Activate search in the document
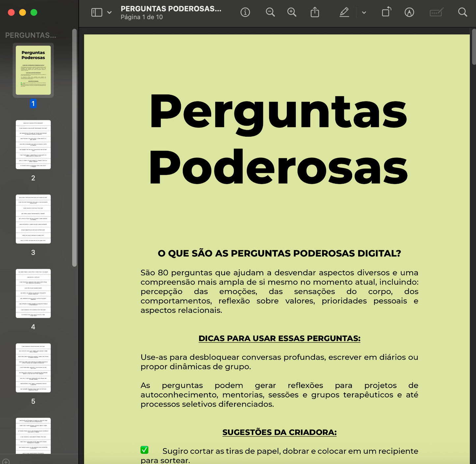The height and width of the screenshot is (464, 476). click(x=462, y=12)
